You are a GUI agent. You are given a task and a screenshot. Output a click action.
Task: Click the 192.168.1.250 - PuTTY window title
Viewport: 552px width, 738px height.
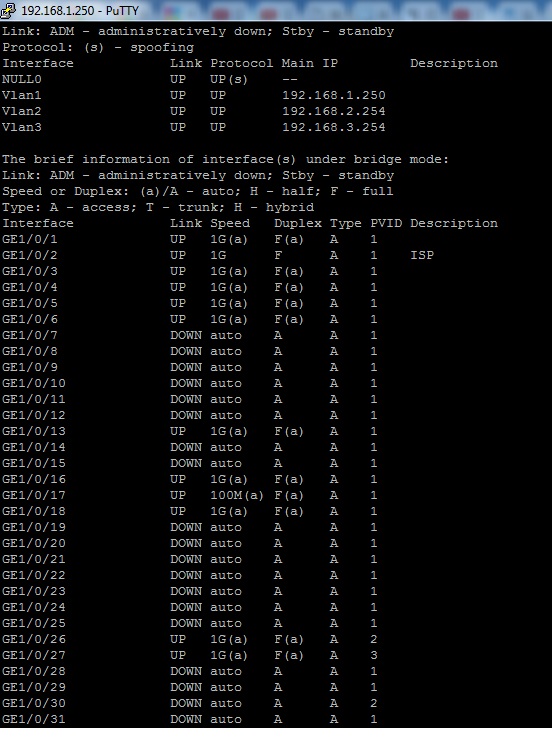80,10
